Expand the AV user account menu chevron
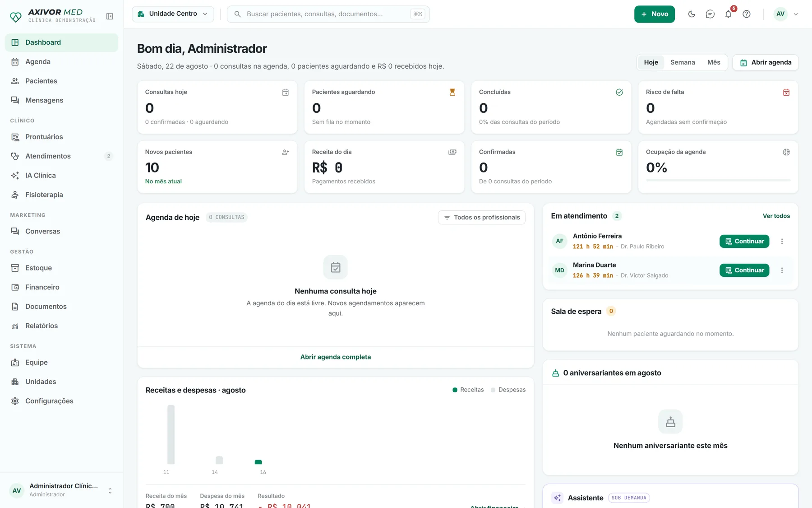 pos(796,14)
